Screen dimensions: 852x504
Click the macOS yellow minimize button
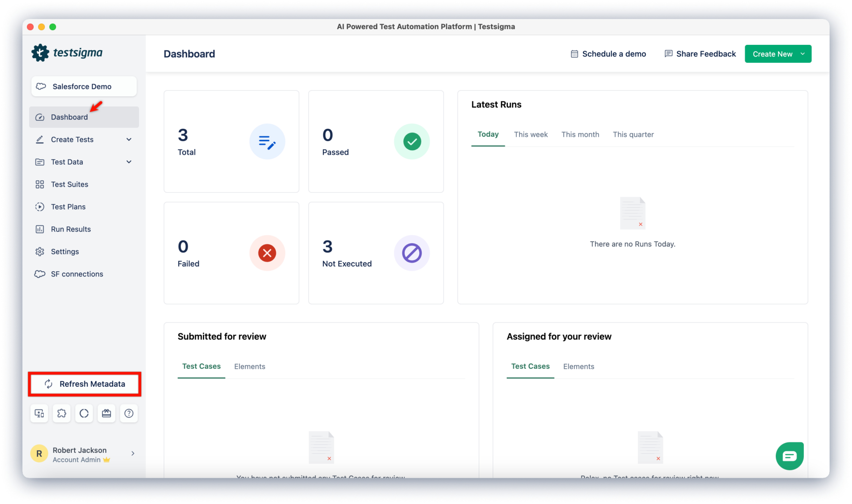(41, 27)
